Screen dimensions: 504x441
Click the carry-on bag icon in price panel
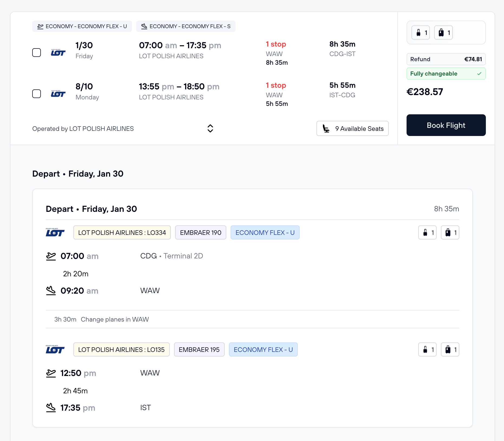(x=420, y=33)
